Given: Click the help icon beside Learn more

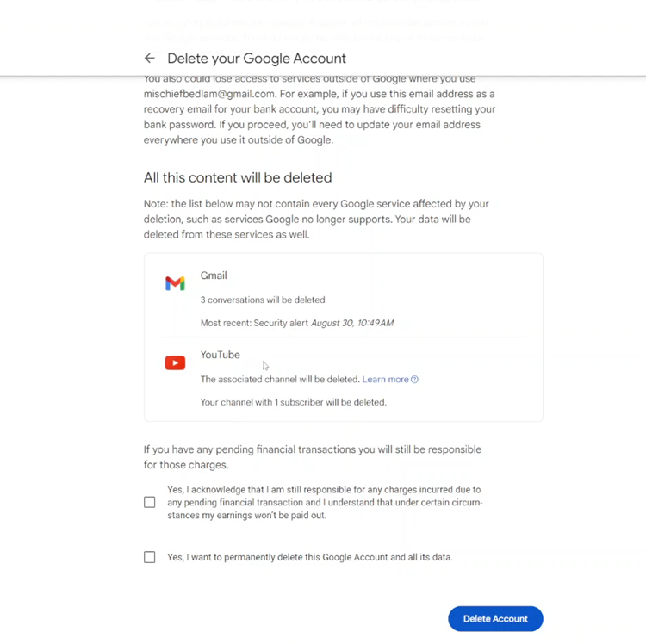Looking at the screenshot, I should [x=415, y=380].
